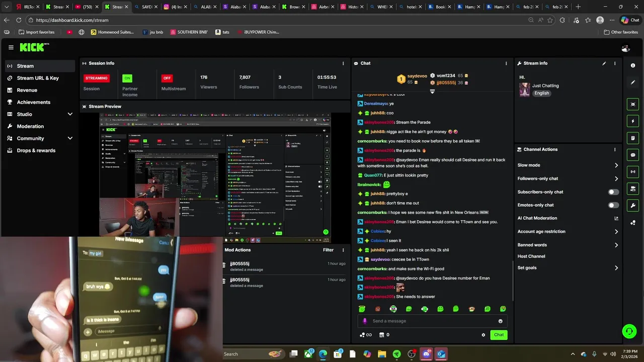The image size is (644, 362).
Task: Click the taskbar Search box
Action: 253,354
